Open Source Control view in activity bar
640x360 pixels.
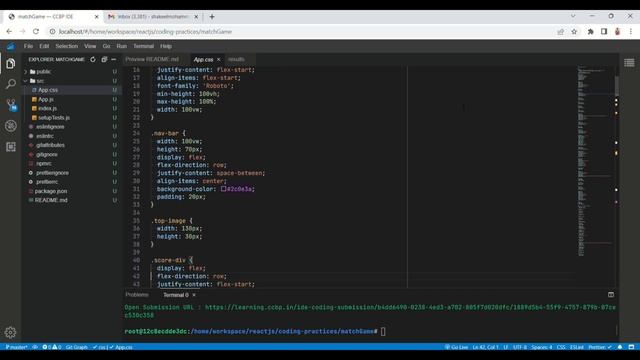point(11,105)
